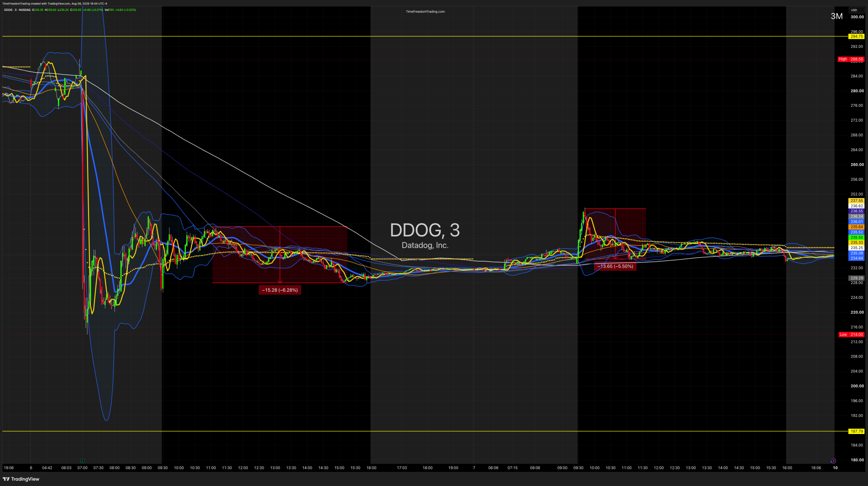
Task: Click the day 10 date label on time axis
Action: coord(835,468)
